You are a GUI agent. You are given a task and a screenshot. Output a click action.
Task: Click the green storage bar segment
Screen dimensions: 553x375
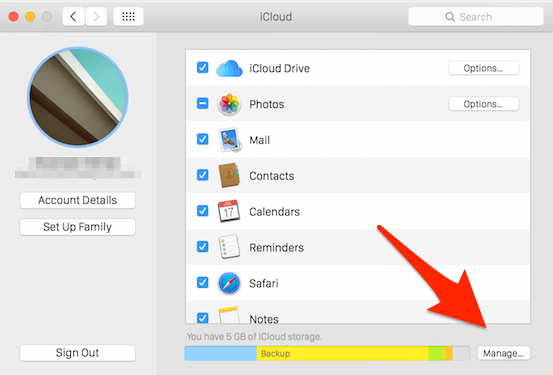436,353
